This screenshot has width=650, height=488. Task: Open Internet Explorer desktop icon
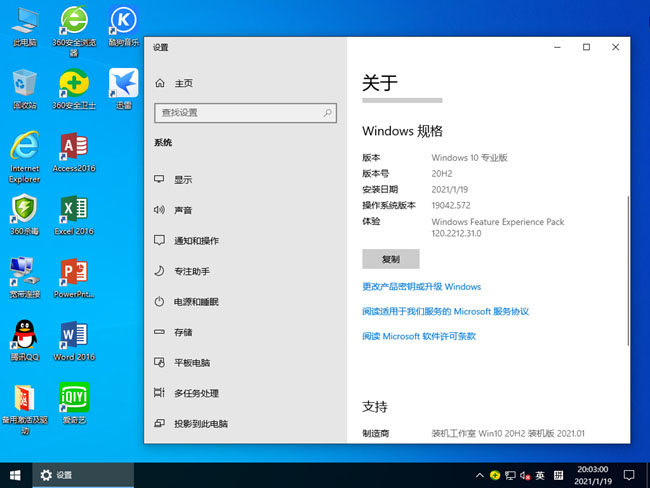tap(25, 157)
